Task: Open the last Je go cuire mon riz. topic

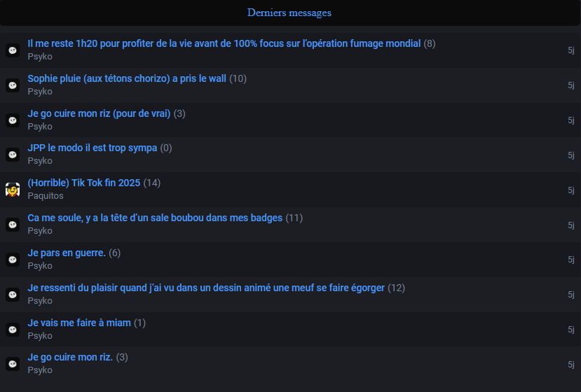Action: (x=70, y=357)
